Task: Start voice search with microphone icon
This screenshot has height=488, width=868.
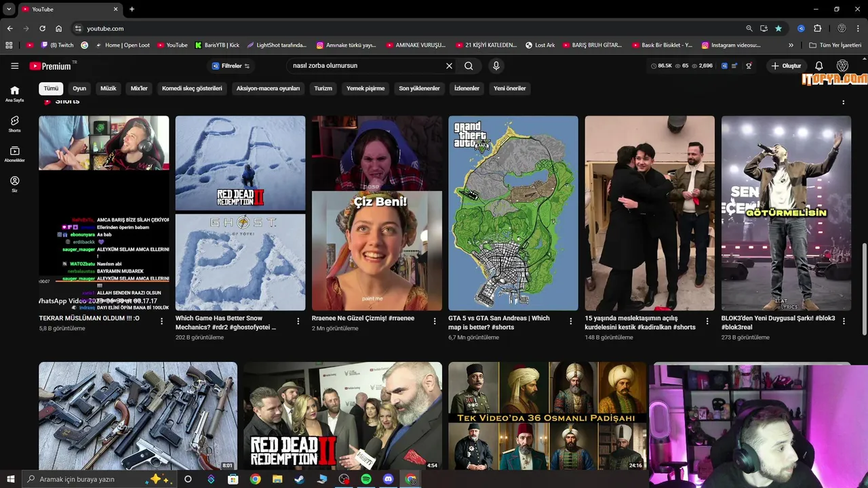Action: point(496,66)
